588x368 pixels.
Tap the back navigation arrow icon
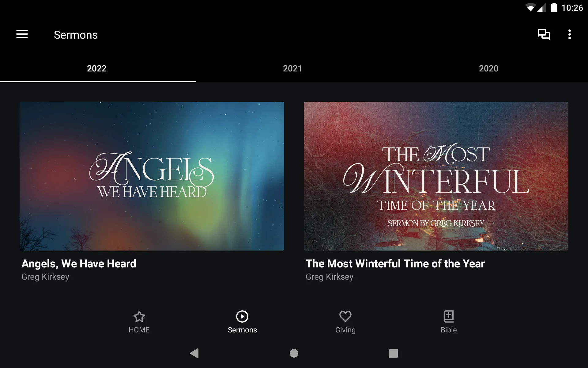pyautogui.click(x=194, y=353)
